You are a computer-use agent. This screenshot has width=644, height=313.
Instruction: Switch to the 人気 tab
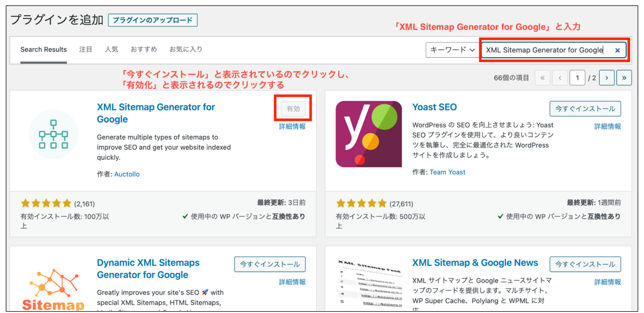coord(111,49)
